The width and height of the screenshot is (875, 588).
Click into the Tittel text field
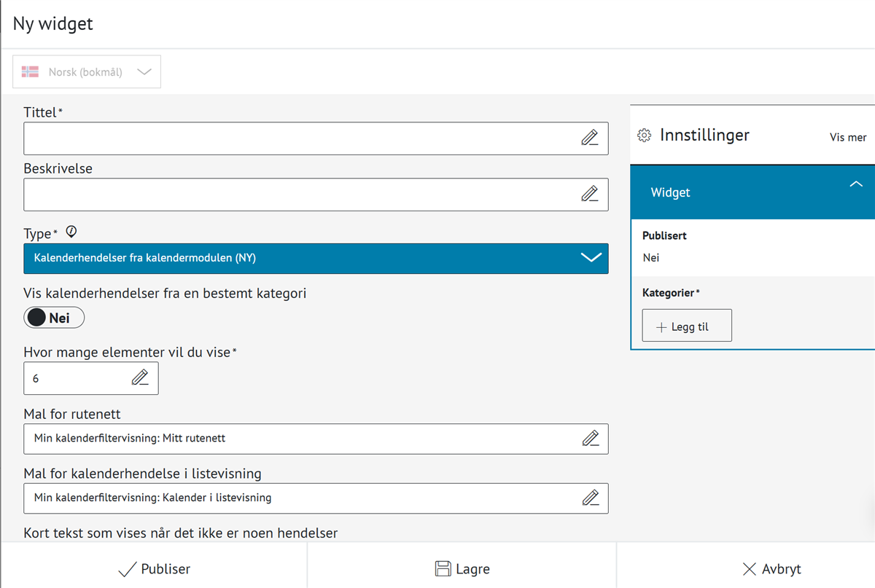pos(299,138)
